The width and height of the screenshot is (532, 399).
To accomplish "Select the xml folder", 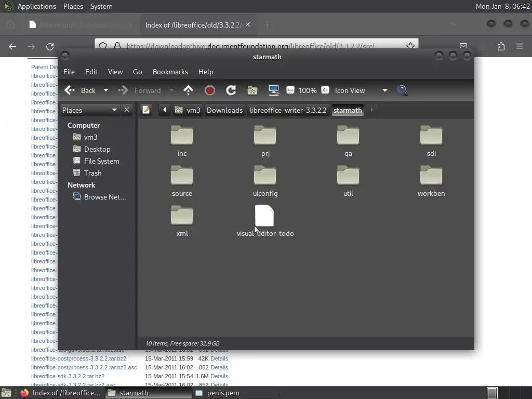I will pos(182,221).
